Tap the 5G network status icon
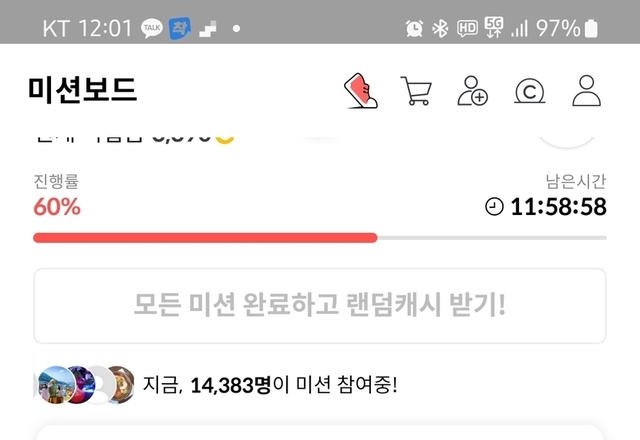640x440 pixels. point(494,28)
